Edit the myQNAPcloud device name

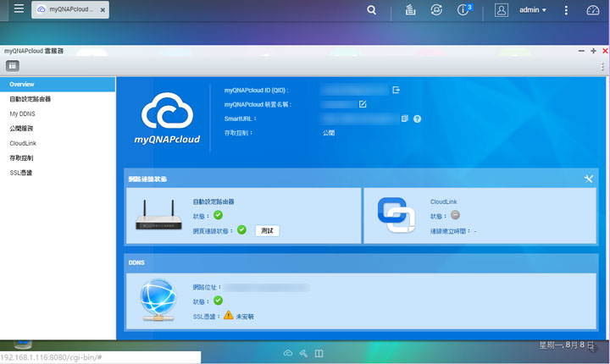[x=363, y=104]
